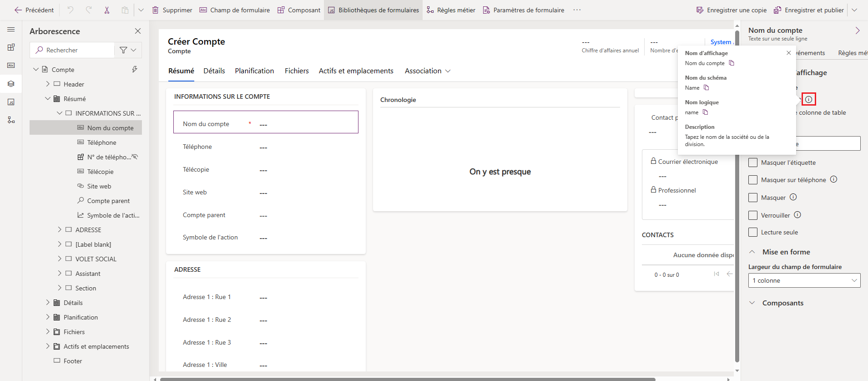Switch to the Planification form tab
This screenshot has height=381, width=868.
254,71
